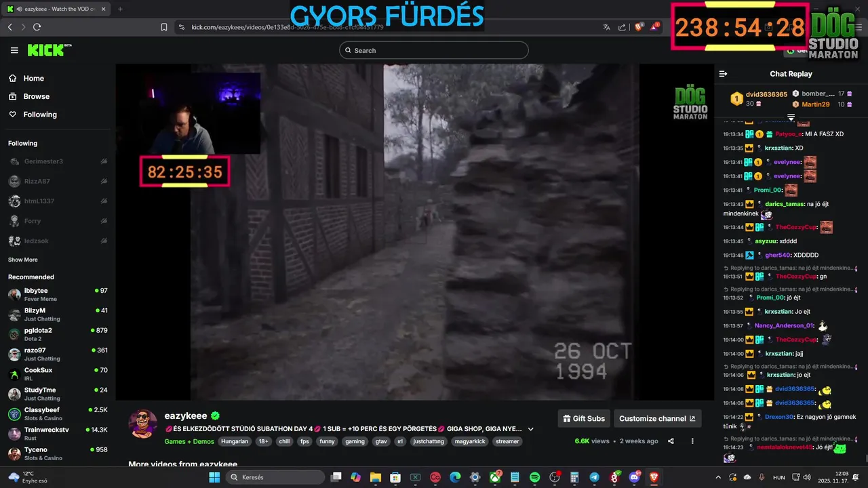Open followed channel htmL1337
868x488 pixels.
pyautogui.click(x=58, y=201)
